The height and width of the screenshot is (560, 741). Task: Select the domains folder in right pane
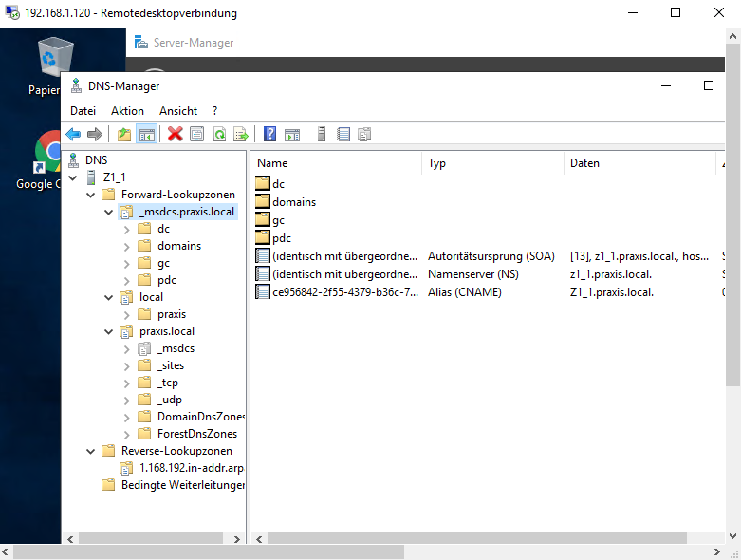tap(286, 202)
